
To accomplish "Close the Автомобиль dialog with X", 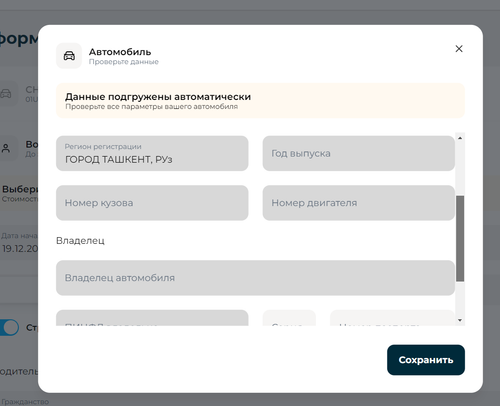I will point(459,49).
